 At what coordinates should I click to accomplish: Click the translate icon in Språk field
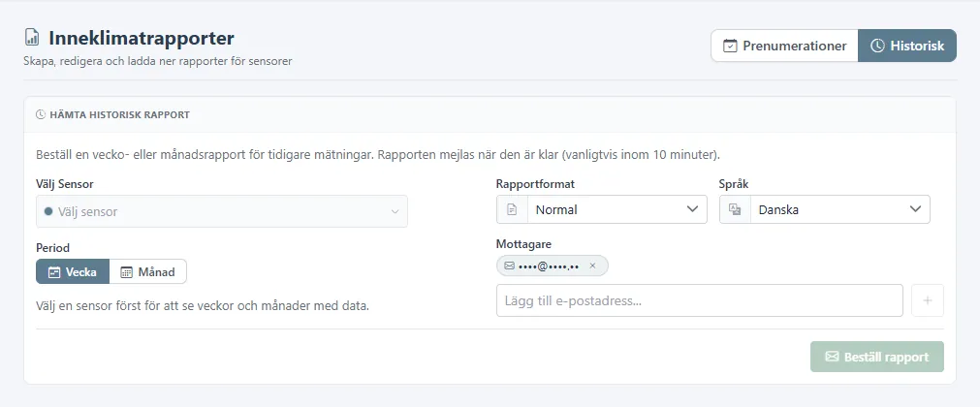tap(735, 209)
